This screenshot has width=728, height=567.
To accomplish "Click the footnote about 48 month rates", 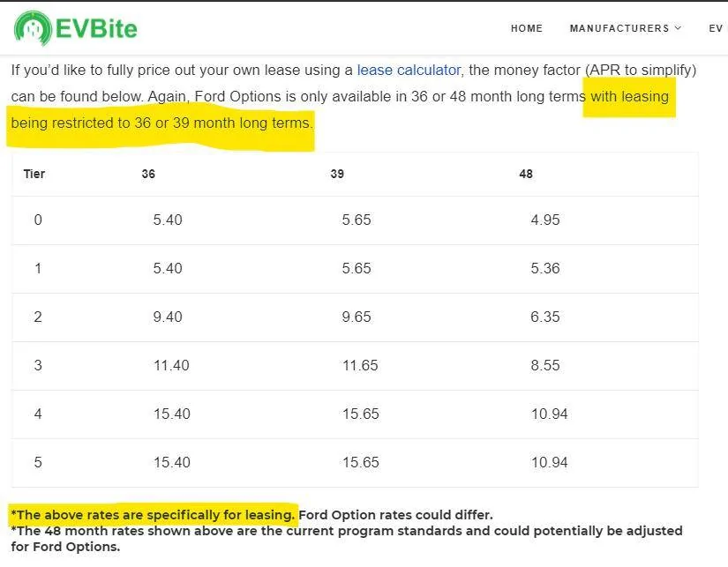I will (x=347, y=539).
